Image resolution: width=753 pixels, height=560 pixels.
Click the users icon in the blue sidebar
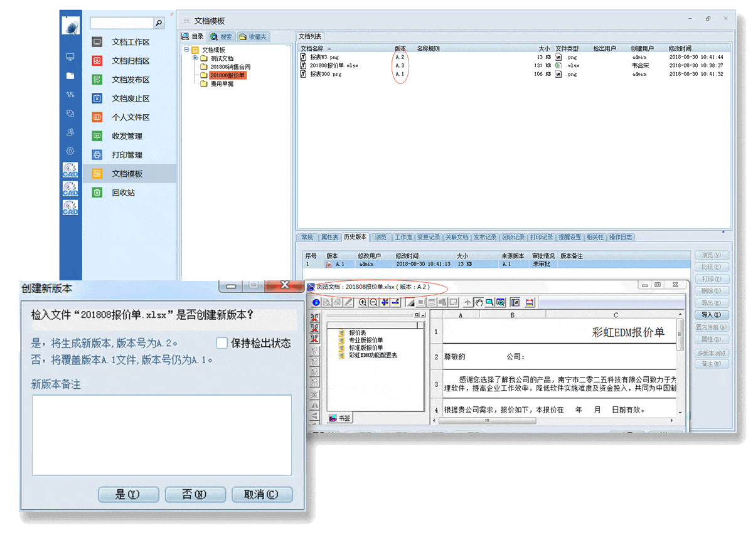[x=70, y=132]
